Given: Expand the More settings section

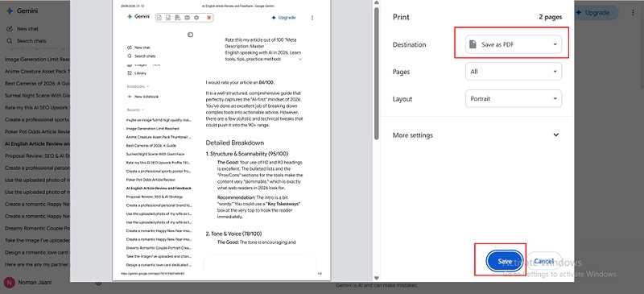Looking at the screenshot, I should (x=476, y=135).
